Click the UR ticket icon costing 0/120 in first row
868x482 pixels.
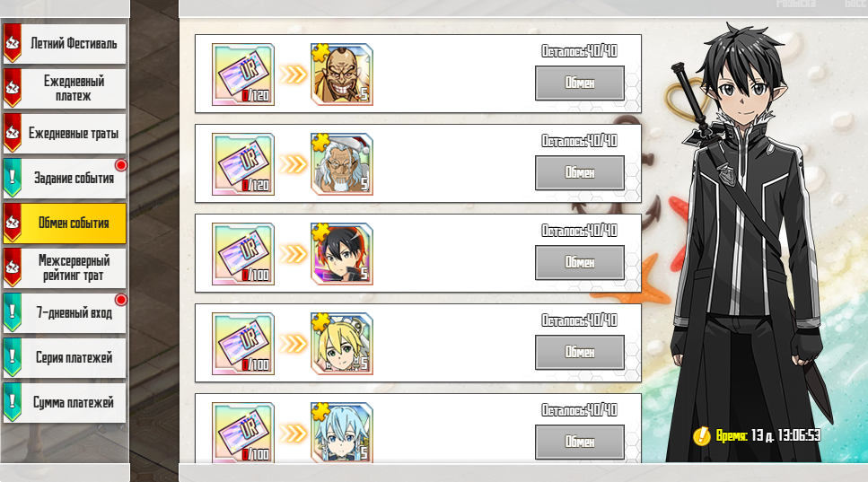tap(243, 74)
